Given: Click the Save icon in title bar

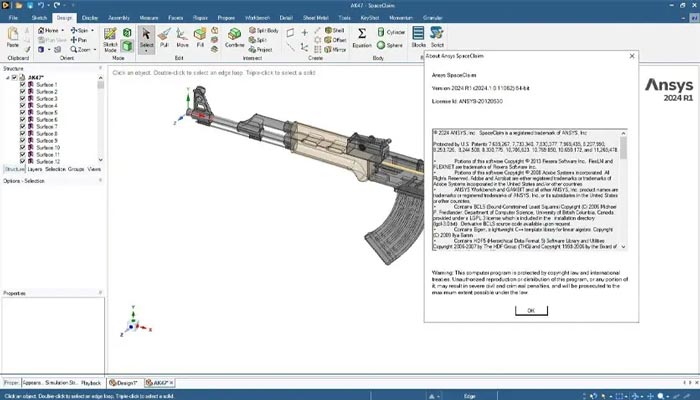Looking at the screenshot, I should (x=30, y=5).
